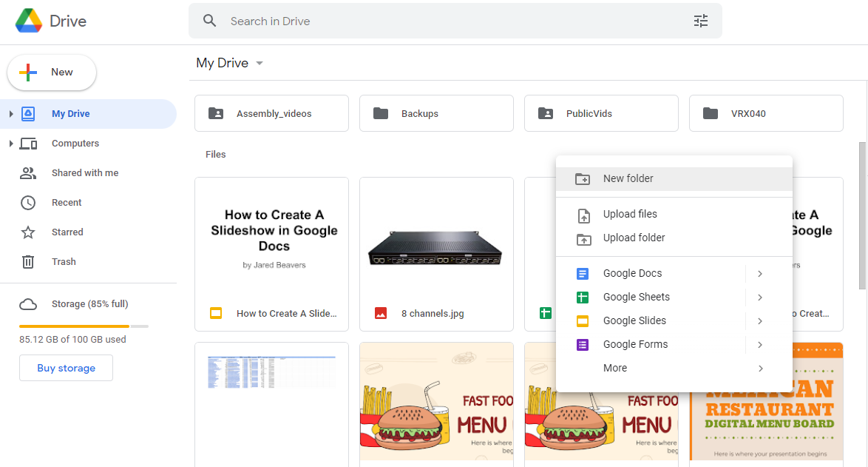This screenshot has width=868, height=467.
Task: Click the vertical scrollbar on the right
Action: tap(862, 215)
